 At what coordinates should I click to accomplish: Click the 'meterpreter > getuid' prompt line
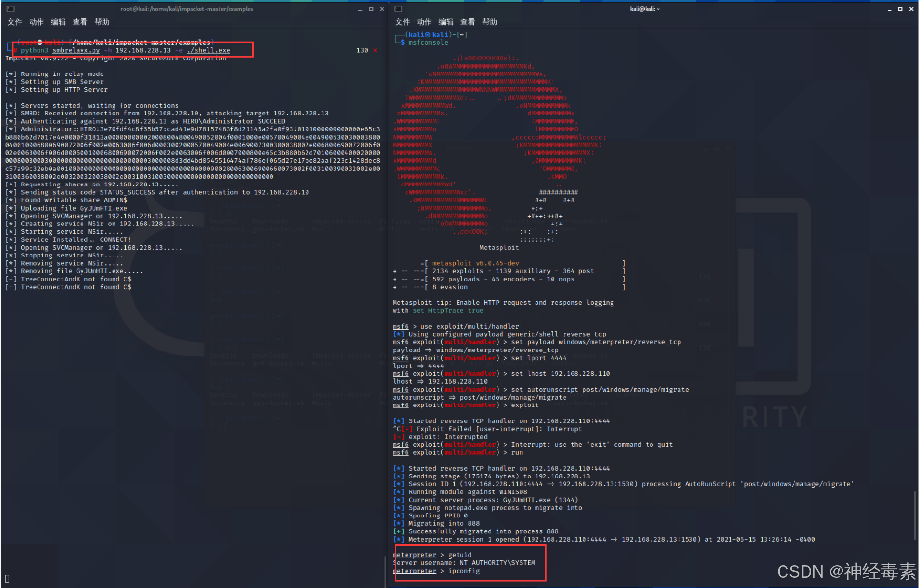432,555
